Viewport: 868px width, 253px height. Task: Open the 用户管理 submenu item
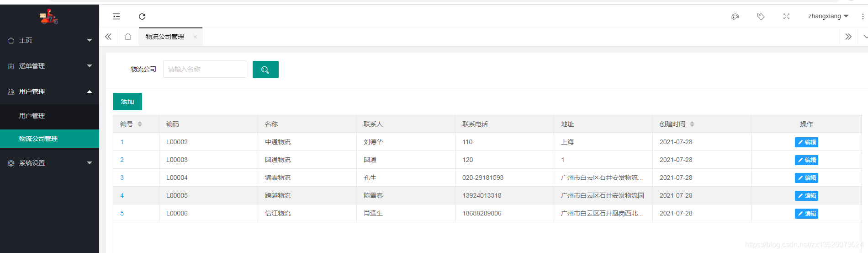click(x=49, y=116)
